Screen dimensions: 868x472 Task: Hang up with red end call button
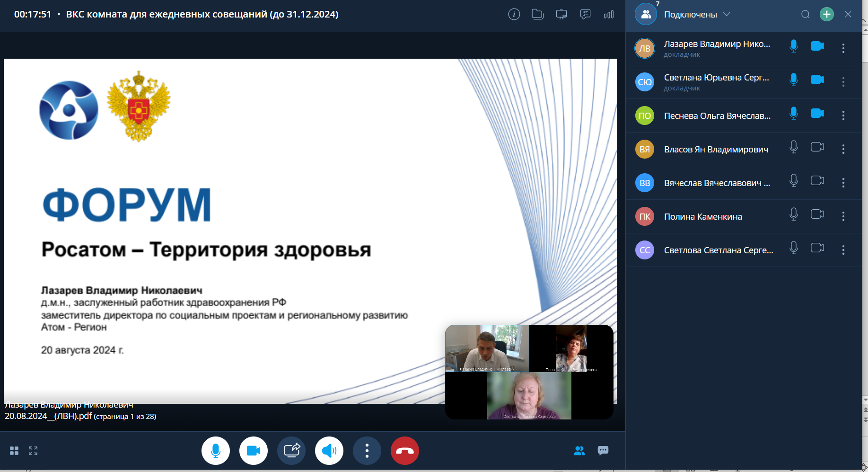pos(405,451)
